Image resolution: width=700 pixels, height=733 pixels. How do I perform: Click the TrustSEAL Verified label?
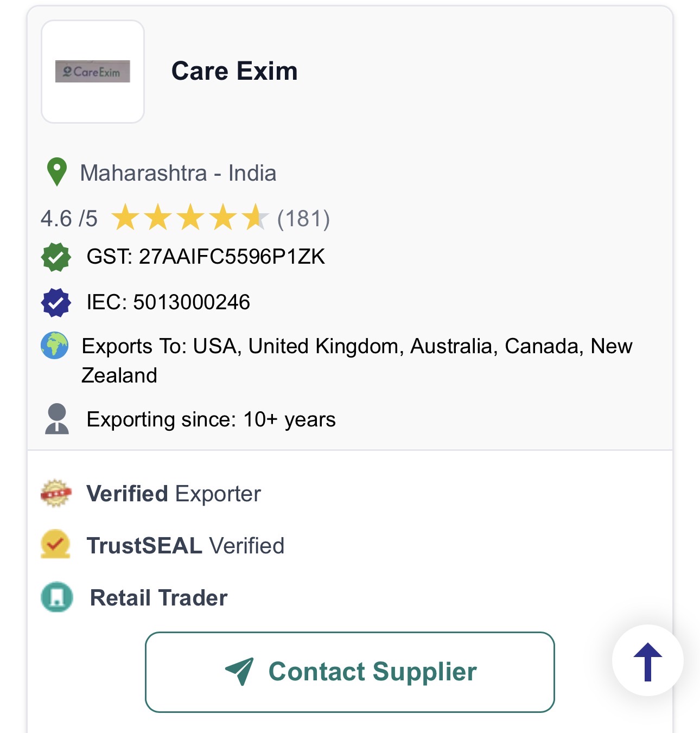click(x=186, y=546)
